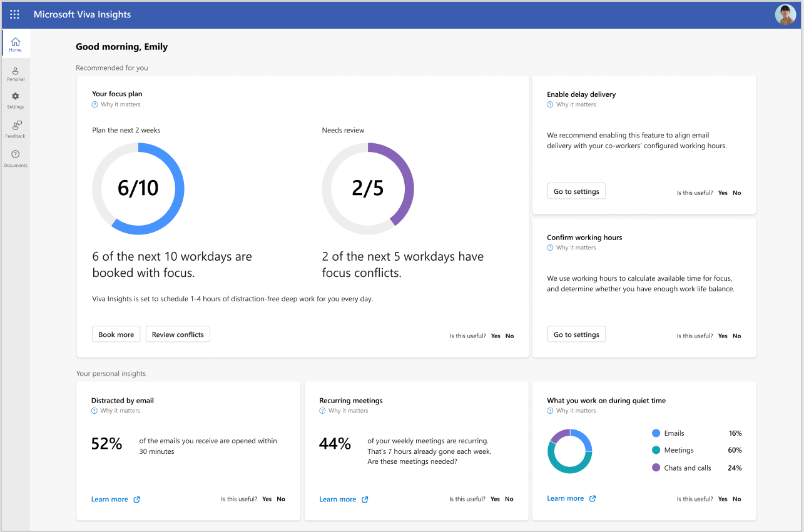Answer Yes for Enable delay delivery usefulness
This screenshot has height=532, width=804.
[x=723, y=193]
